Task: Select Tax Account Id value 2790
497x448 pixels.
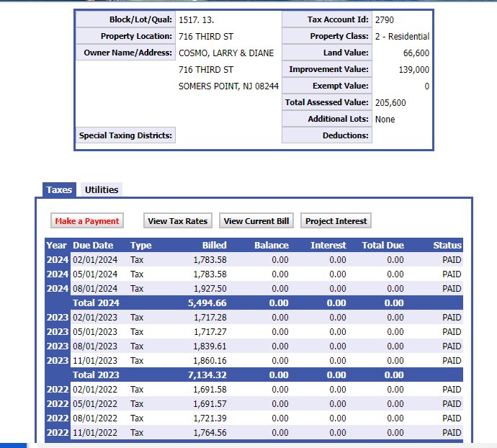Action: click(x=385, y=20)
